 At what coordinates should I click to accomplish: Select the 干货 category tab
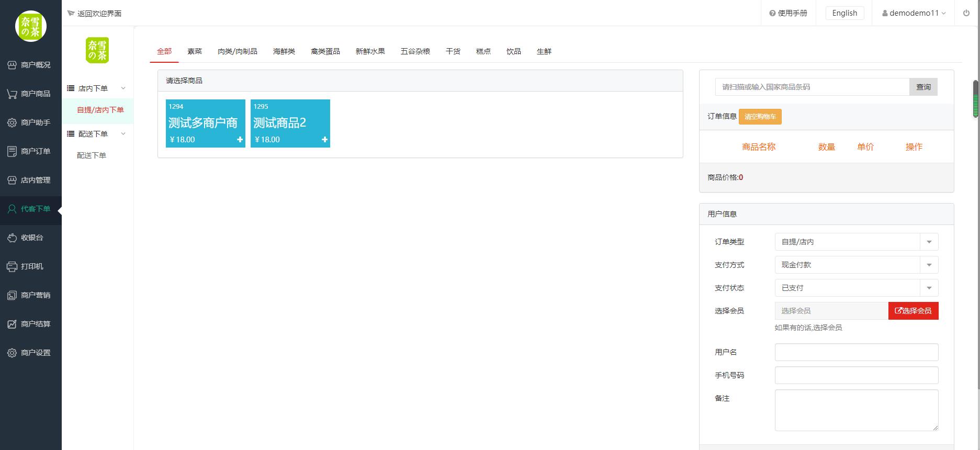click(453, 51)
